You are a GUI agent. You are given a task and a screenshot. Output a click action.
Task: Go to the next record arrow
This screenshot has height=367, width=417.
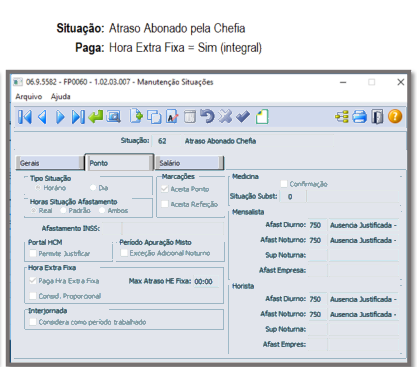[60, 117]
